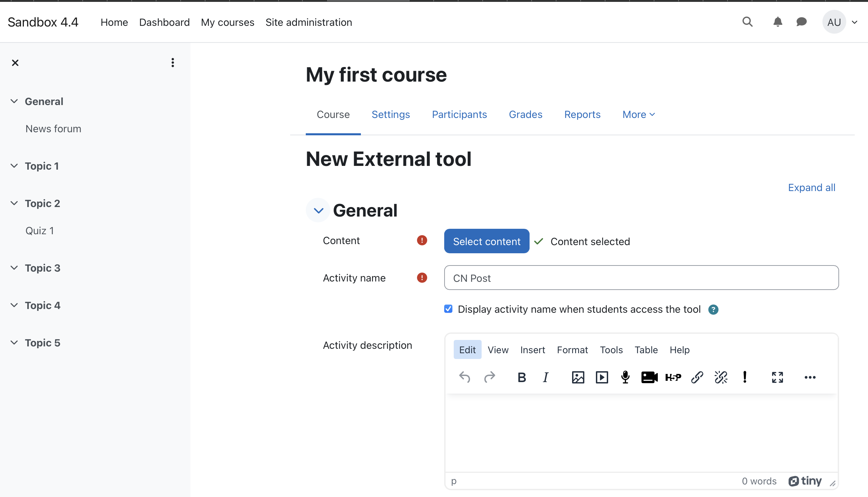Go to Home in top navigation
The image size is (868, 497).
pos(114,22)
